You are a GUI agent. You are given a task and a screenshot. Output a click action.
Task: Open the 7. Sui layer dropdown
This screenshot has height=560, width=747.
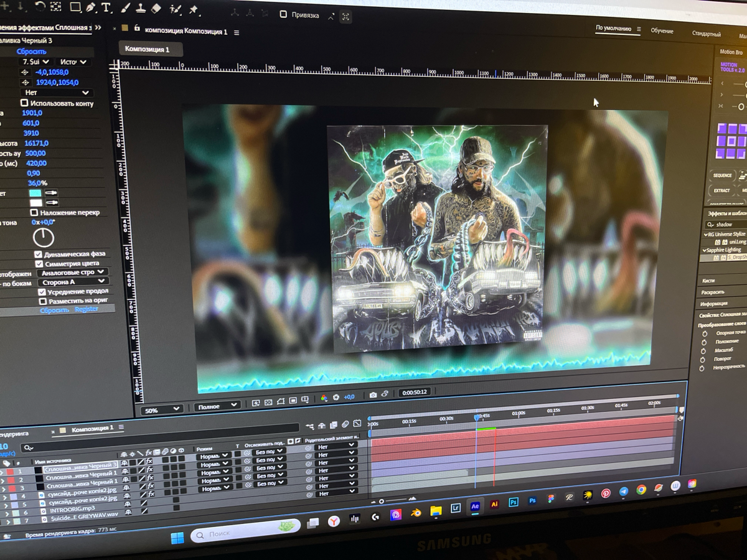click(36, 62)
